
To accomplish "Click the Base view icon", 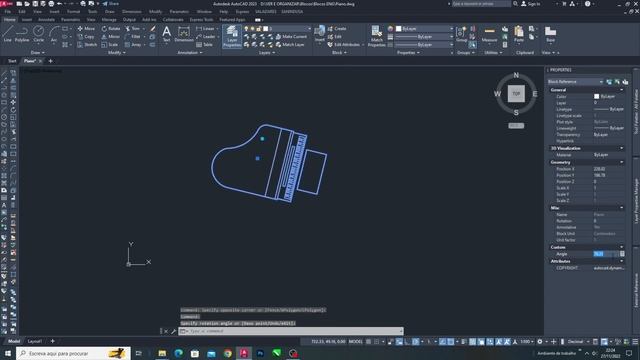I will coord(550,34).
